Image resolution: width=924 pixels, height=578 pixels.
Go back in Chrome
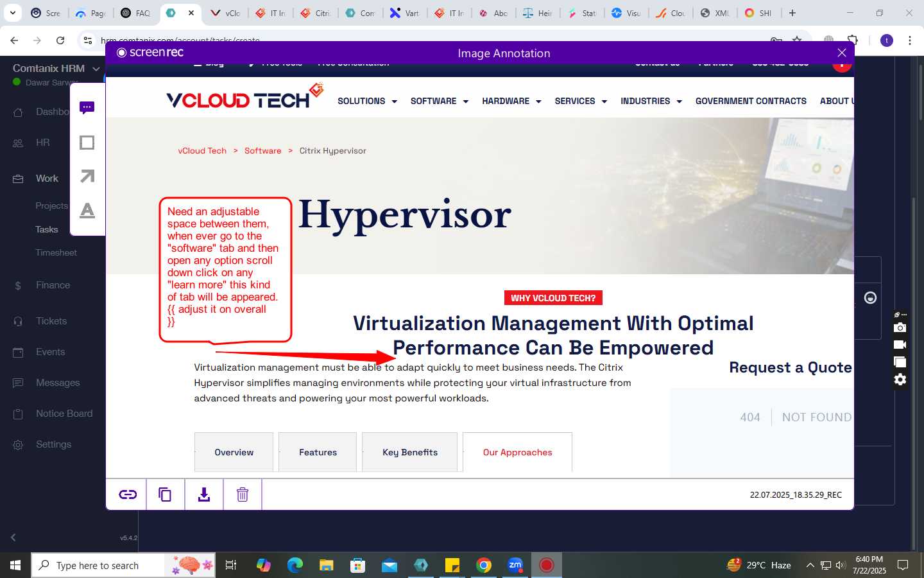coord(14,40)
